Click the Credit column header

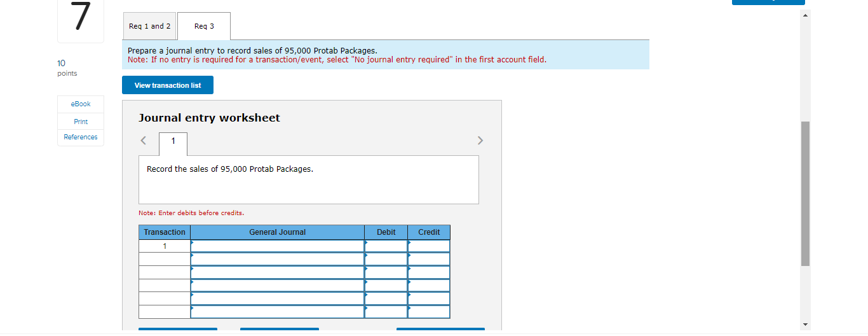coord(429,232)
